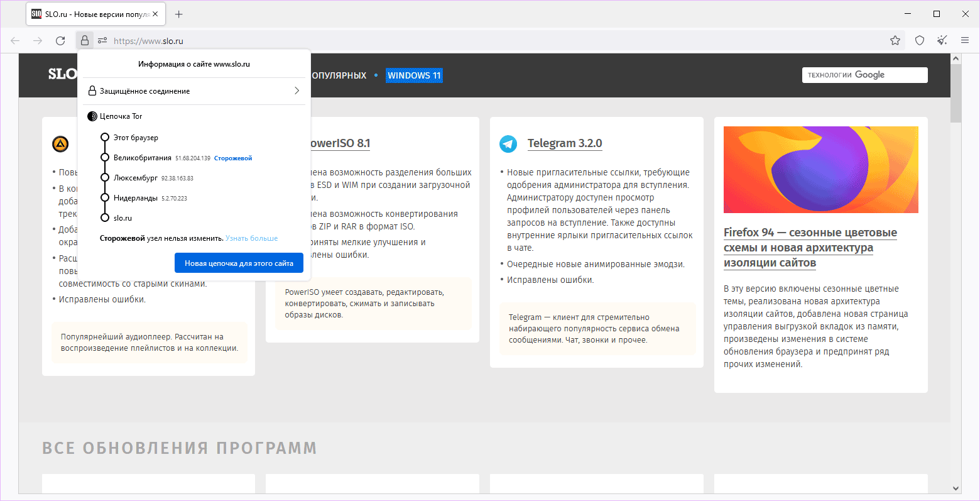Click the WINDOWS 11 navigation link
This screenshot has height=501, width=980.
click(x=415, y=75)
